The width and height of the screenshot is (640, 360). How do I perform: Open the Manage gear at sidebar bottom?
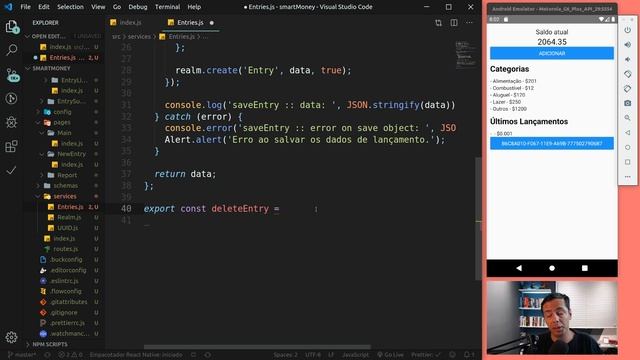11,337
